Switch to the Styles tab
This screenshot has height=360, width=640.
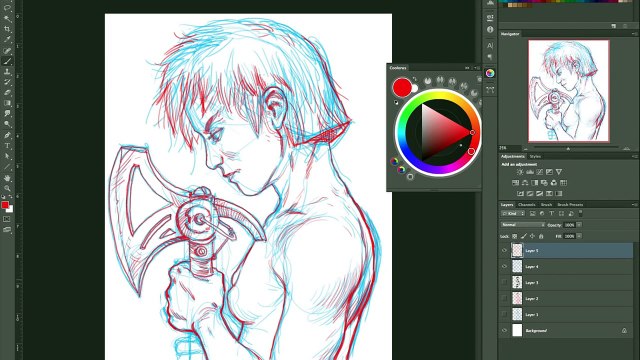tap(535, 156)
